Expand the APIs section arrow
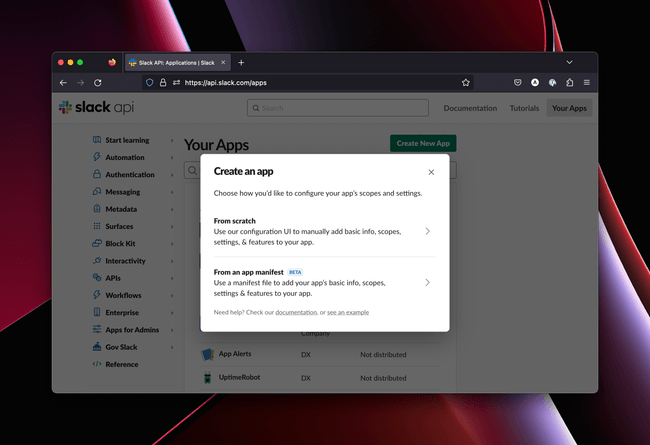 tap(172, 278)
